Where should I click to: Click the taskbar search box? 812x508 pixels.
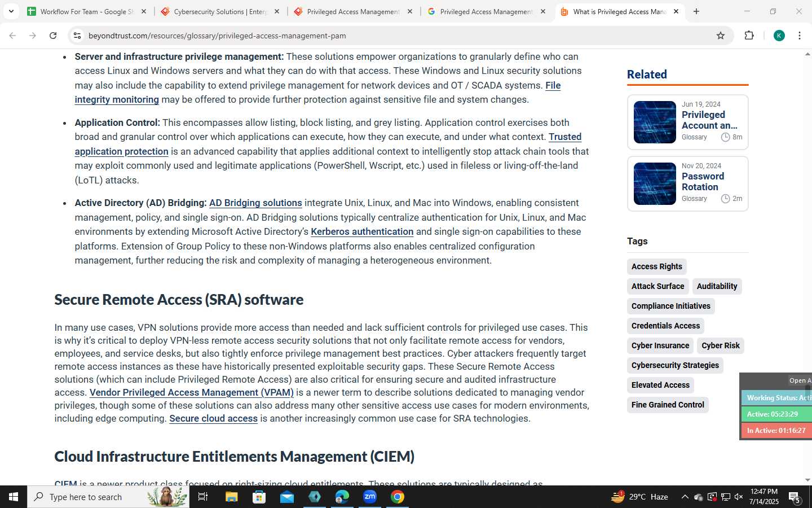click(x=108, y=497)
